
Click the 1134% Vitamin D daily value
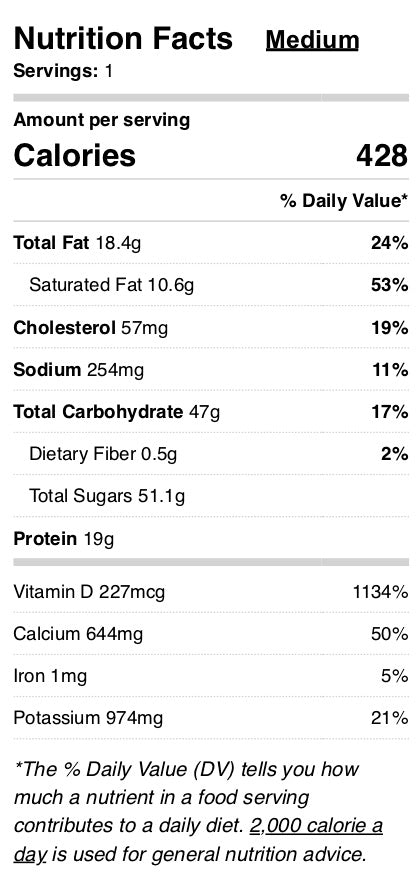click(x=380, y=591)
